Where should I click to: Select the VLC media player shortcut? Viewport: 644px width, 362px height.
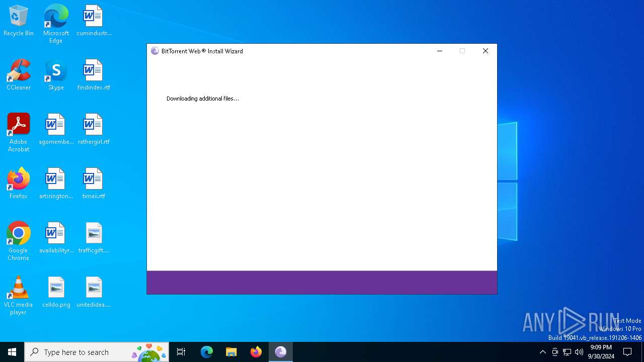(x=19, y=296)
